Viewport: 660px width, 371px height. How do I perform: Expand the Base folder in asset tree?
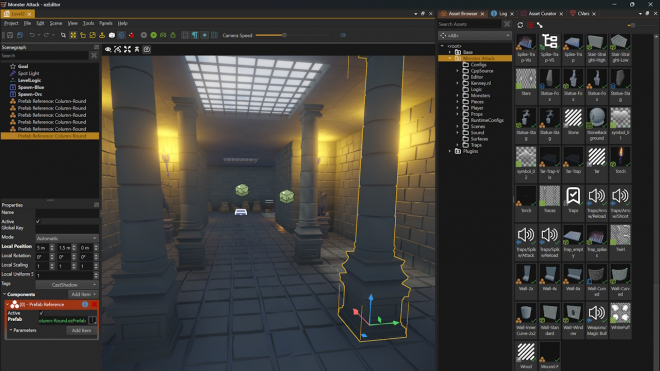coord(450,52)
